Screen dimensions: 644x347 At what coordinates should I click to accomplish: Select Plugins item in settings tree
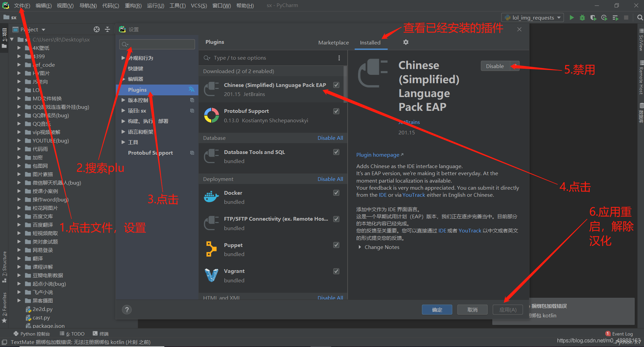coord(157,90)
